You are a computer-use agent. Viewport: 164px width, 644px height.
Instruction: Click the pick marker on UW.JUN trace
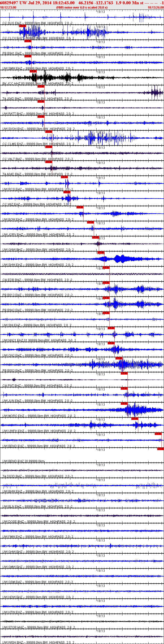(124, 388)
